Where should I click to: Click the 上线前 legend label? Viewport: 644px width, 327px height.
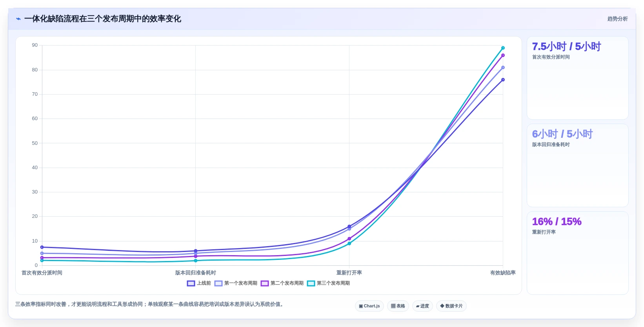coord(204,283)
